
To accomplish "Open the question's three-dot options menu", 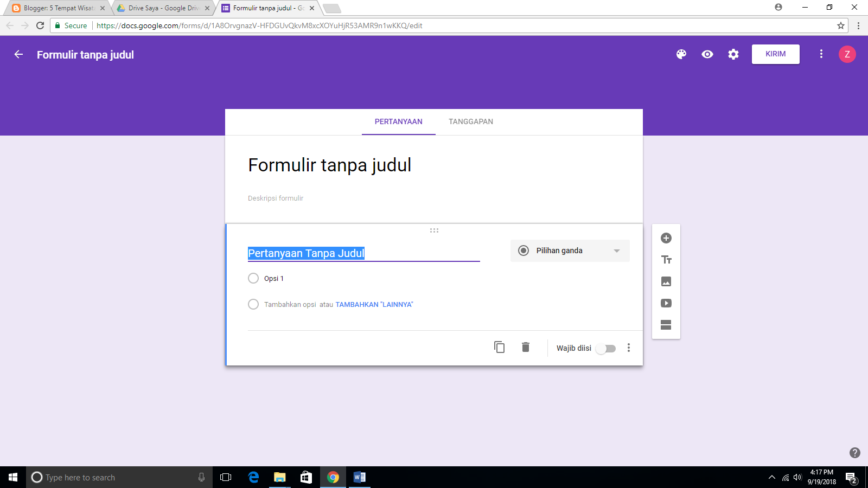I will [629, 348].
